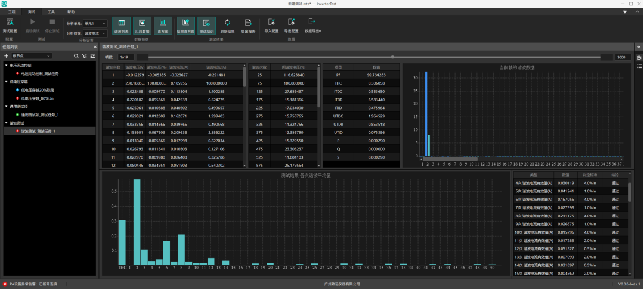Image resolution: width=644 pixels, height=289 pixels.
Task: Click the 导出报告 export report icon
Action: point(248,23)
